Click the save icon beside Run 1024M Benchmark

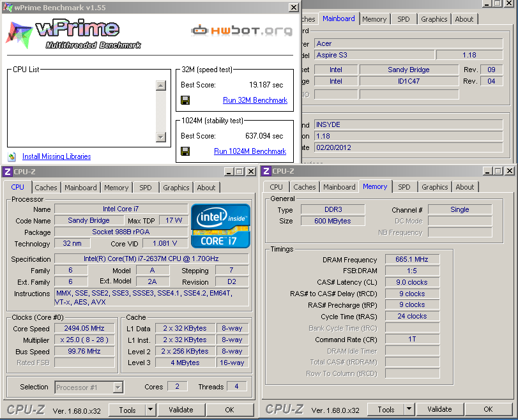tap(185, 151)
